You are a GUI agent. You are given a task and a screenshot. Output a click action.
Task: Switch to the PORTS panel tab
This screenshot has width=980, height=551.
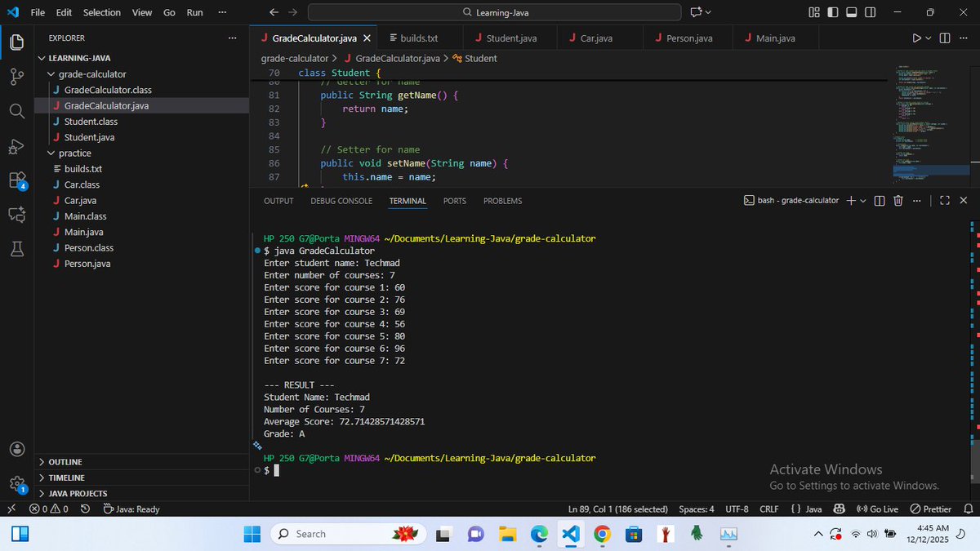455,201
